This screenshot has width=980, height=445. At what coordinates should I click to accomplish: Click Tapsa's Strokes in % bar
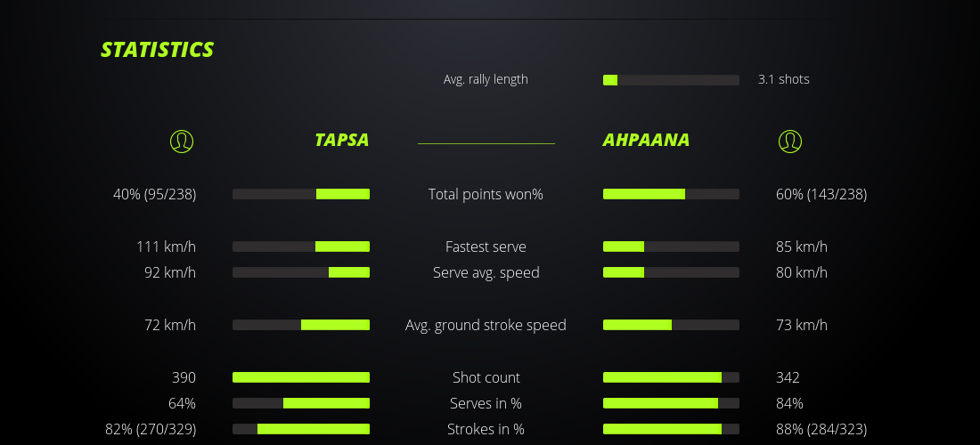(301, 429)
